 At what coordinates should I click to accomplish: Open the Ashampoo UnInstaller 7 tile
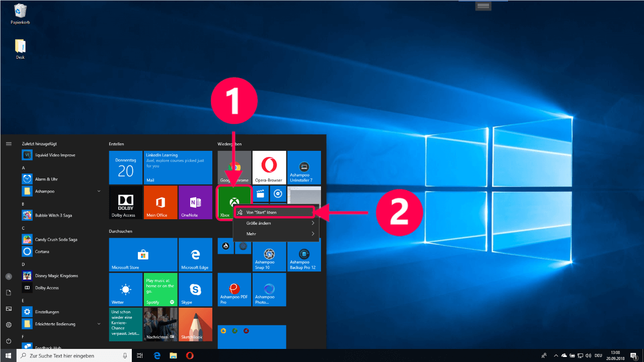pos(304,167)
